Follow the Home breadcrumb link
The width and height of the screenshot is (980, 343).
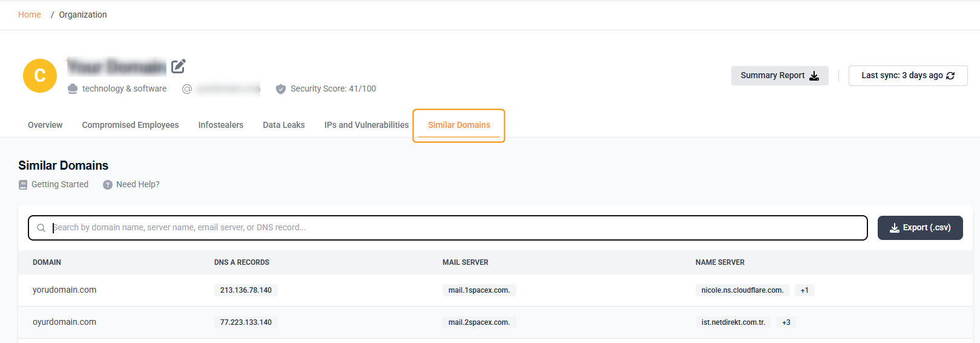point(30,15)
